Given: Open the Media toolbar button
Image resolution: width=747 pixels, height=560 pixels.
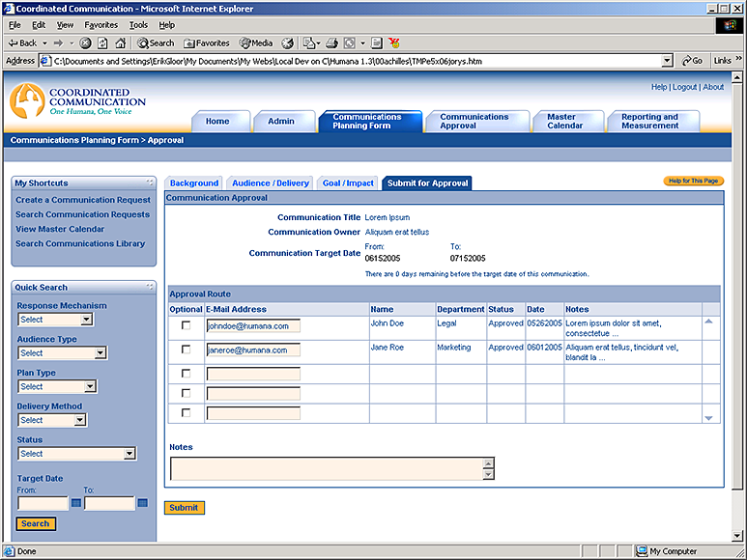Looking at the screenshot, I should [256, 43].
